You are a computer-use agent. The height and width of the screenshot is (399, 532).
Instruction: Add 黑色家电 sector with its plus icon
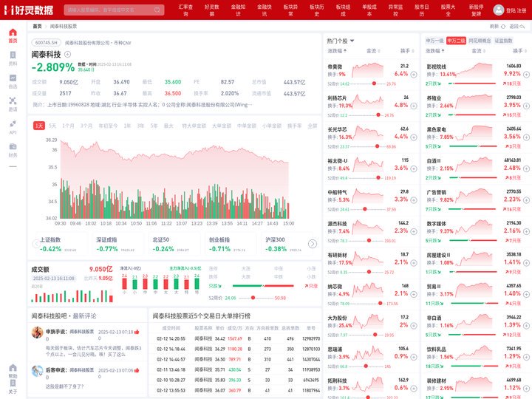point(526,137)
